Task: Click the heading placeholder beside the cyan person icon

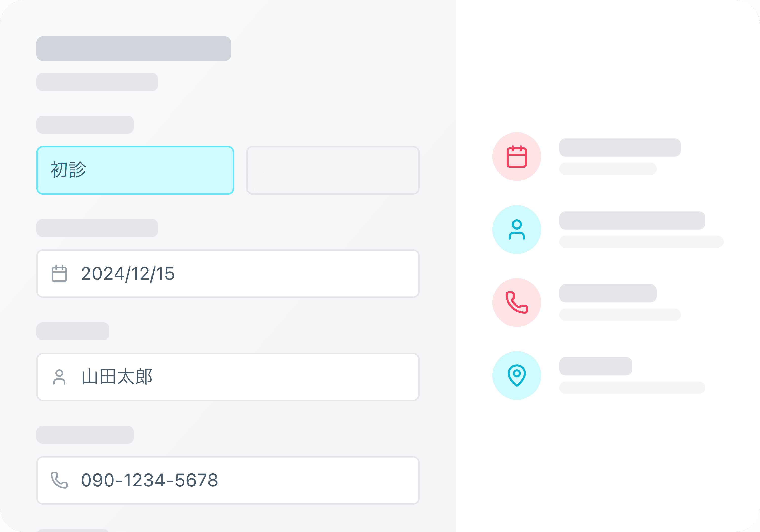Action: pyautogui.click(x=632, y=220)
